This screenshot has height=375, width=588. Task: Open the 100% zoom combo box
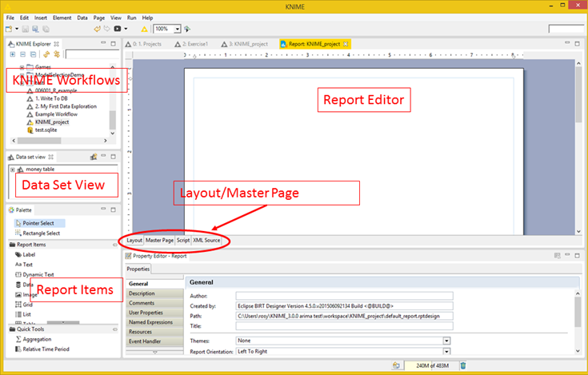coord(178,29)
